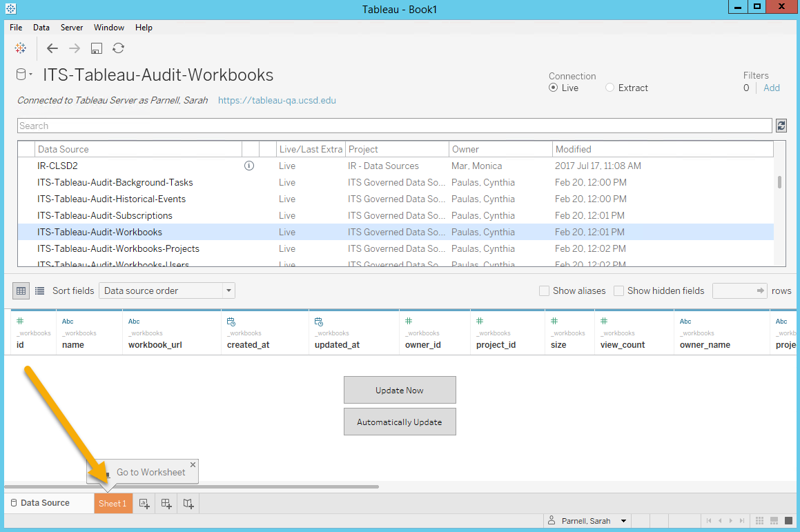Enable the Show hidden fields checkbox
The width and height of the screenshot is (800, 532).
coord(619,290)
